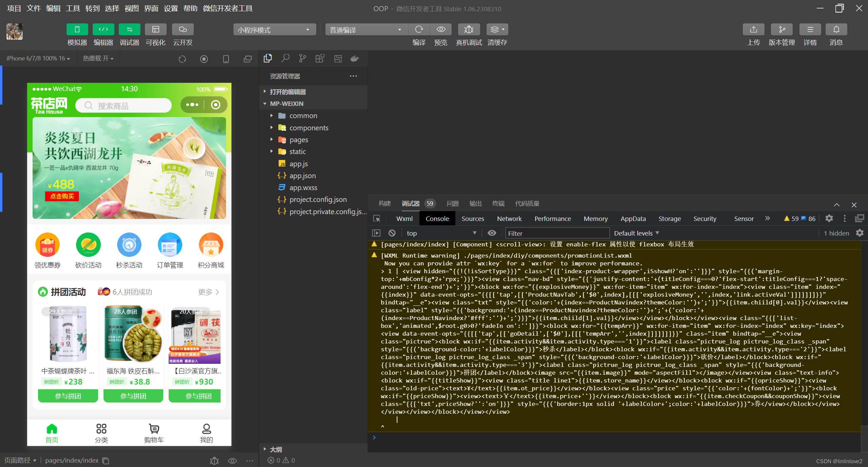Open the search icon in sidebar
The height and width of the screenshot is (467, 868).
click(285, 58)
